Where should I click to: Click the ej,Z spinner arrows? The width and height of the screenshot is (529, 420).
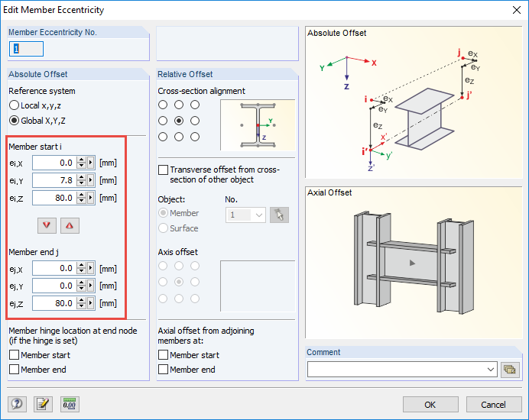[x=81, y=303]
